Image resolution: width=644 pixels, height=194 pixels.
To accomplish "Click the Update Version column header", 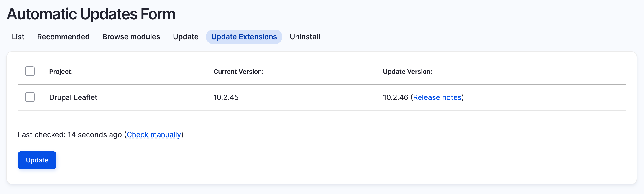I will [407, 72].
